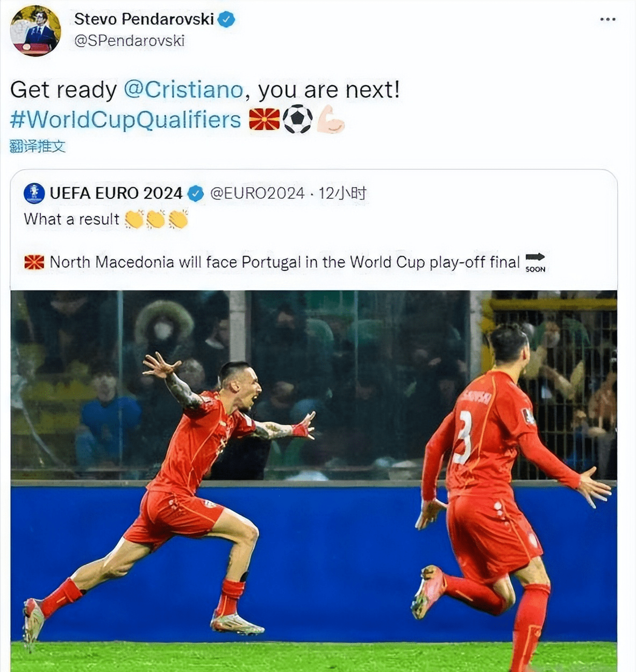Image resolution: width=636 pixels, height=672 pixels.
Task: Open the celebrating players photo
Action: [x=314, y=481]
